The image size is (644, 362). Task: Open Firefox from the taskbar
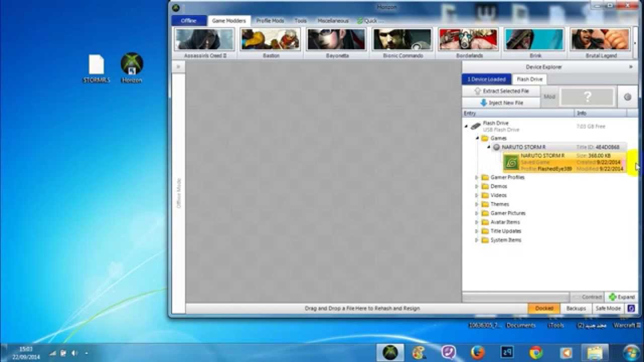pos(477,352)
